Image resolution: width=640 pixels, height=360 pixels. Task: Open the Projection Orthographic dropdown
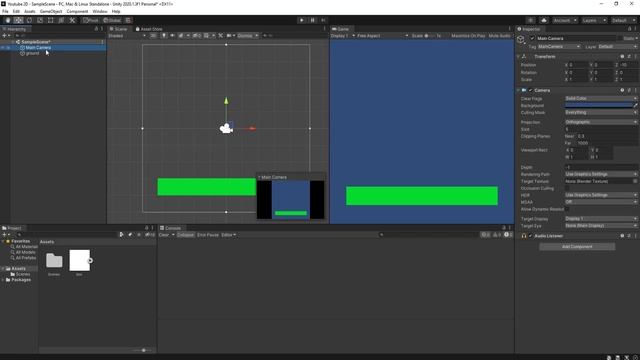[x=601, y=122]
